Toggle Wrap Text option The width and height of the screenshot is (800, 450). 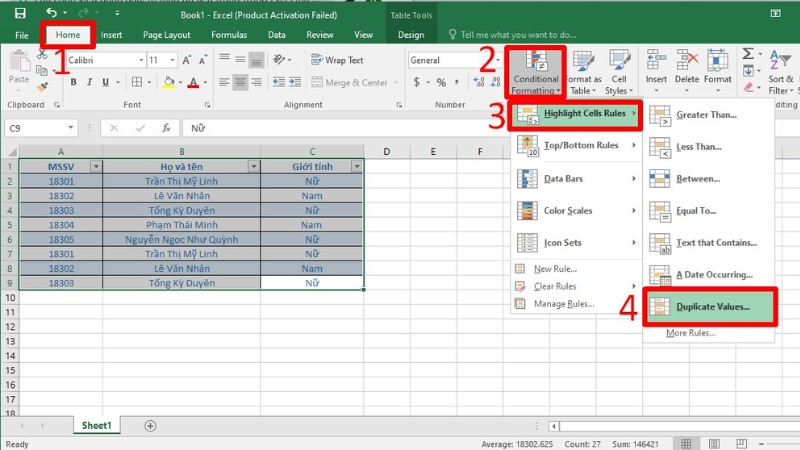click(337, 60)
